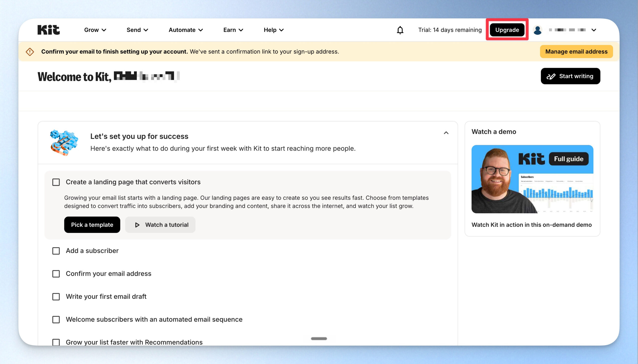The width and height of the screenshot is (638, 364).
Task: Open the notifications bell
Action: [x=400, y=30]
